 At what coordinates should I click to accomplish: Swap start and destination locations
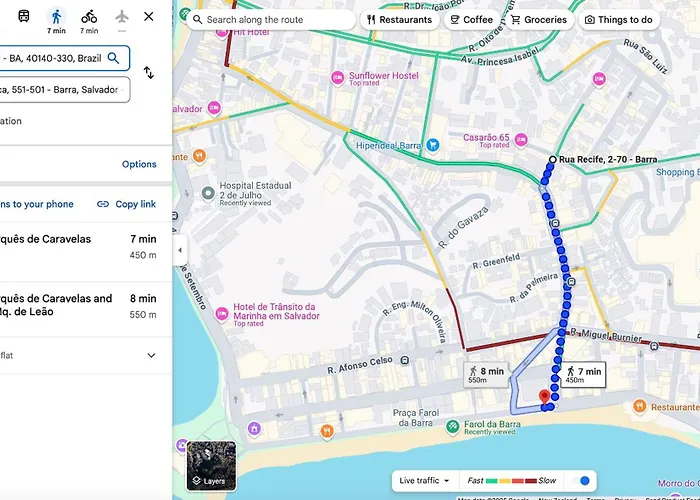[x=149, y=73]
